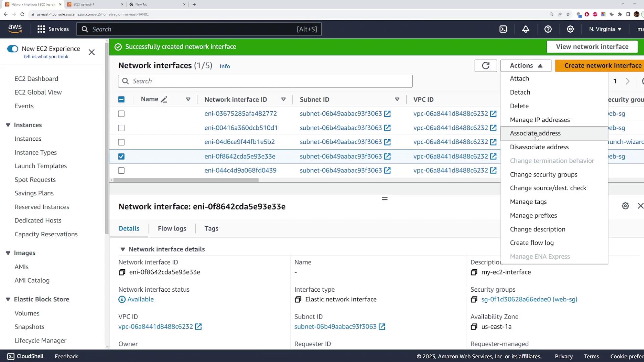This screenshot has width=644, height=362.
Task: Open the notifications bell icon
Action: coord(526,29)
